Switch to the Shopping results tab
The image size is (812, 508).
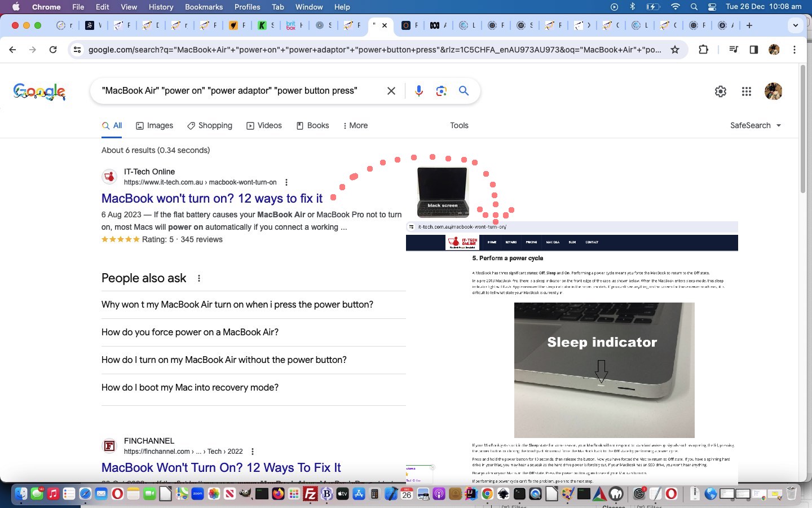[x=210, y=125]
